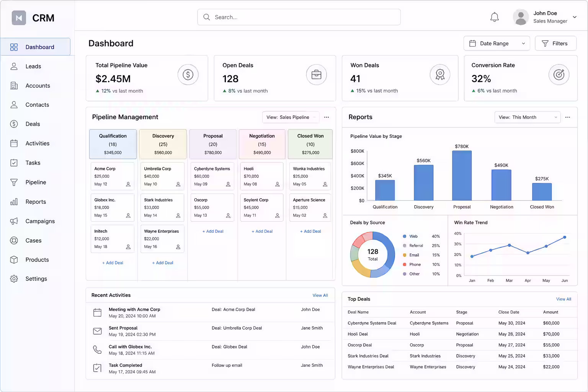Click in the Search input field
The image size is (588, 392).
[299, 17]
